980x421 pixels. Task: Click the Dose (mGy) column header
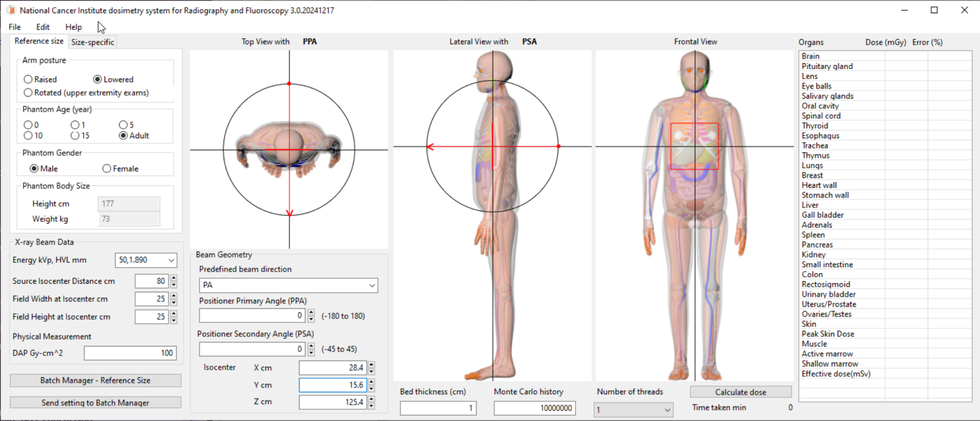pos(885,42)
